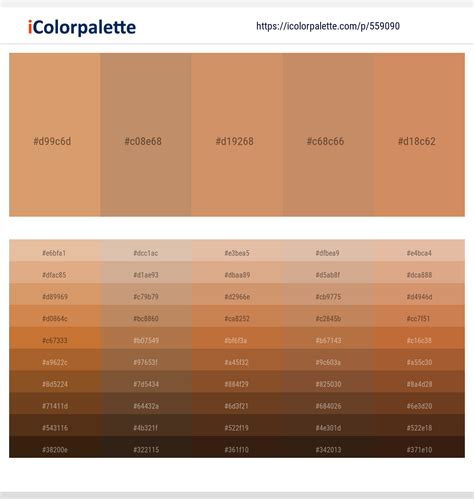Screen dimensions: 474x499
Task: Pick the #c67333 orange shade cell
Action: (x=55, y=338)
